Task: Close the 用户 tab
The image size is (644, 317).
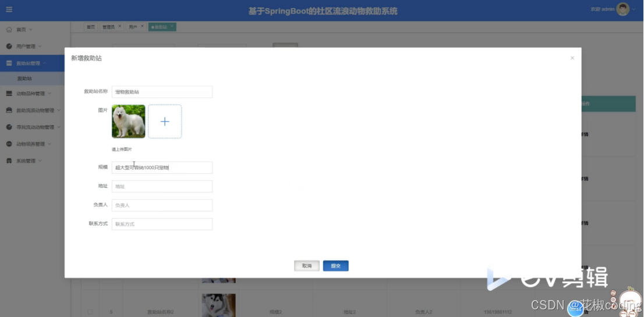Action: point(142,26)
